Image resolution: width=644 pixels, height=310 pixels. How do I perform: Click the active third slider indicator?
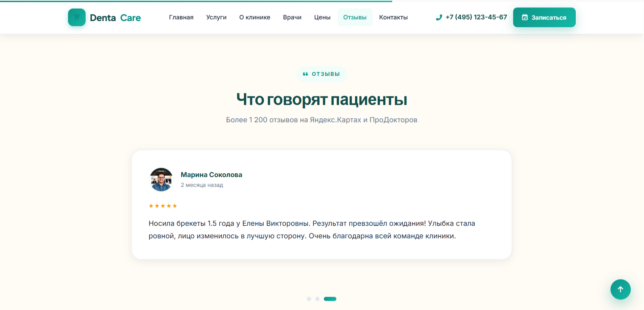pos(330,299)
